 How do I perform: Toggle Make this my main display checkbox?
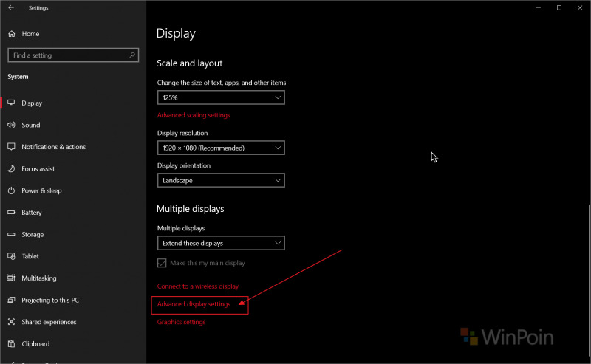[x=162, y=263]
